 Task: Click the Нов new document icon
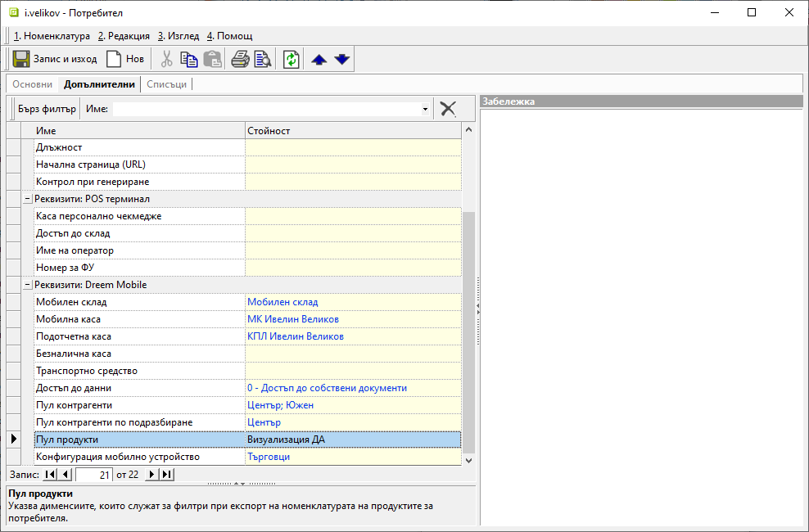tap(114, 59)
